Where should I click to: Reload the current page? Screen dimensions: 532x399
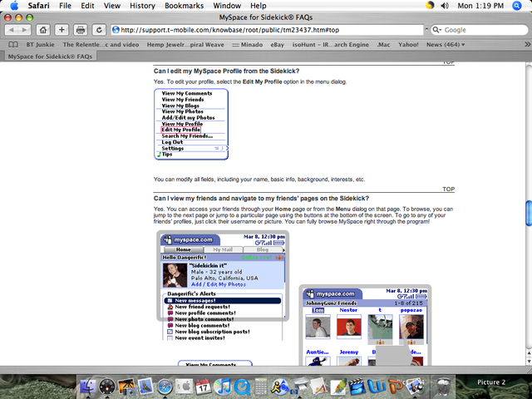pos(99,30)
